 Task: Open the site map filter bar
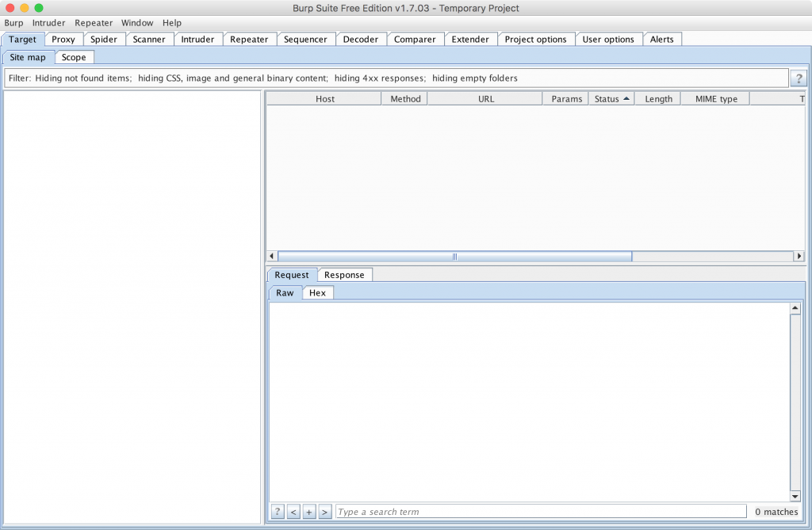click(395, 78)
